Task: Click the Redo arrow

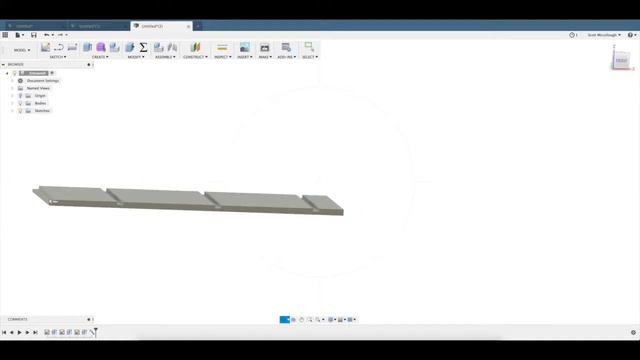Action: click(x=60, y=35)
